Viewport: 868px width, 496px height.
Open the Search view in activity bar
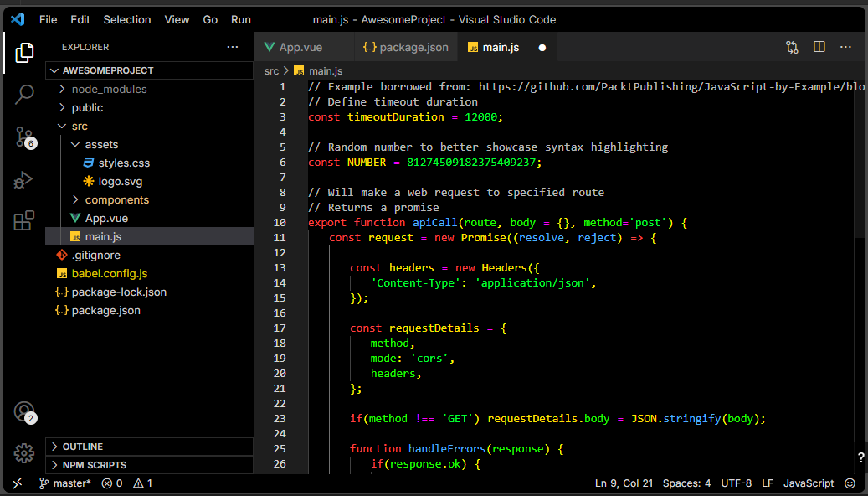[x=23, y=94]
